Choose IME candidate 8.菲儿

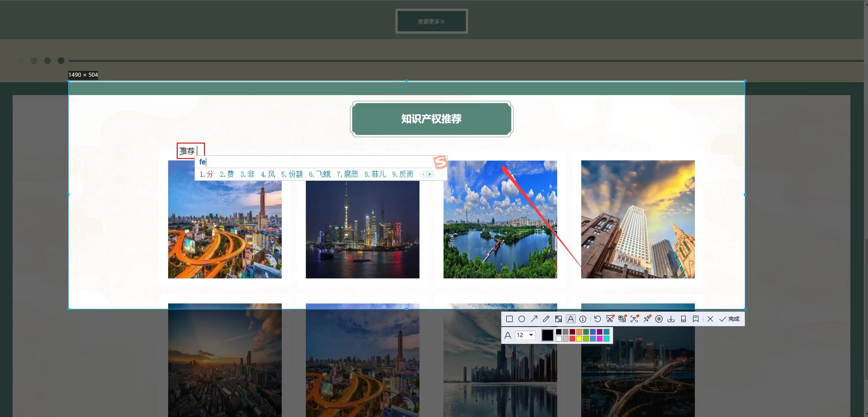(x=375, y=174)
